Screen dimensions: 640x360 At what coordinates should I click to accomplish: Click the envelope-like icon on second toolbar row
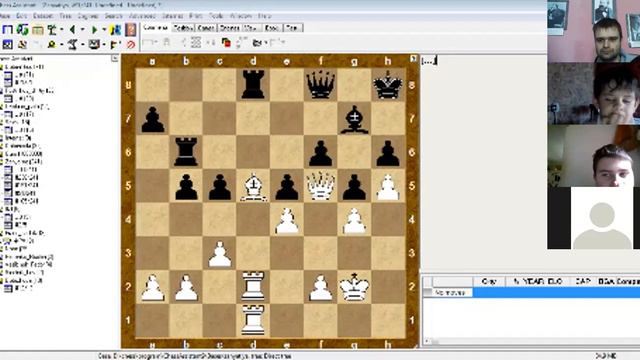94,44
